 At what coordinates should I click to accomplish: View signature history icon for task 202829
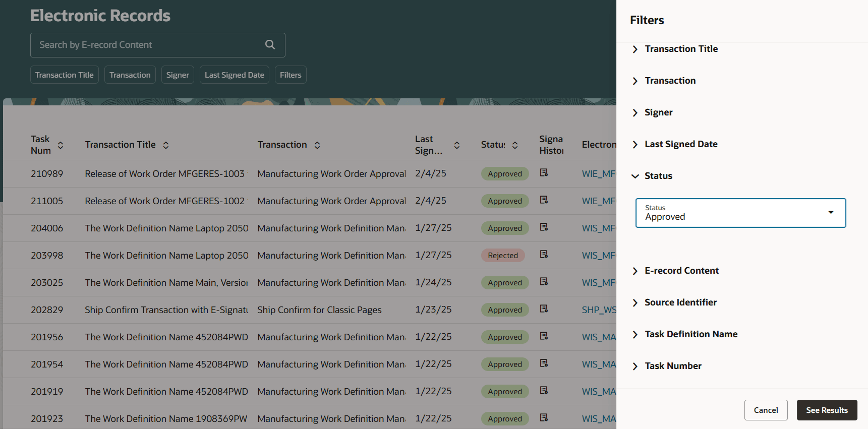[544, 309]
